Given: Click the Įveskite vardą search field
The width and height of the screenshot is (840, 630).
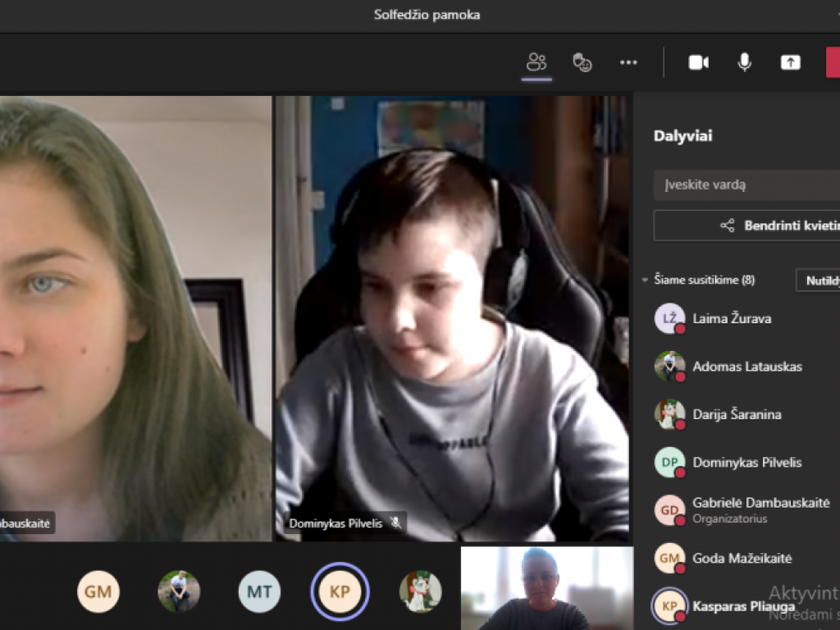Looking at the screenshot, I should coord(746,185).
